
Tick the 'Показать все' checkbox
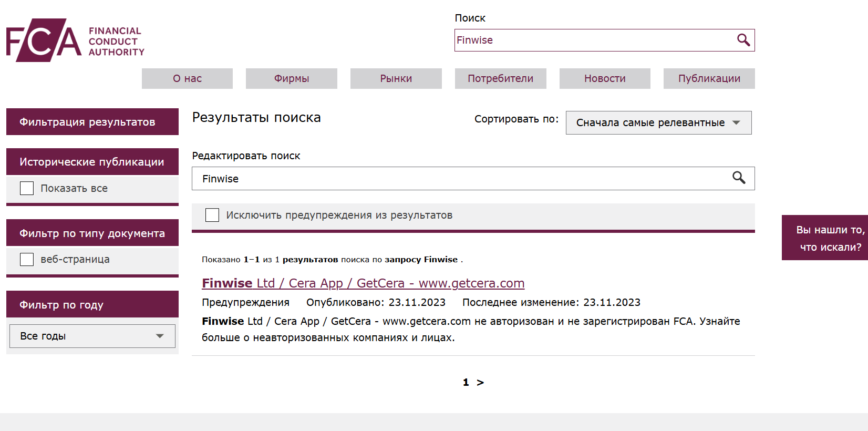point(27,188)
